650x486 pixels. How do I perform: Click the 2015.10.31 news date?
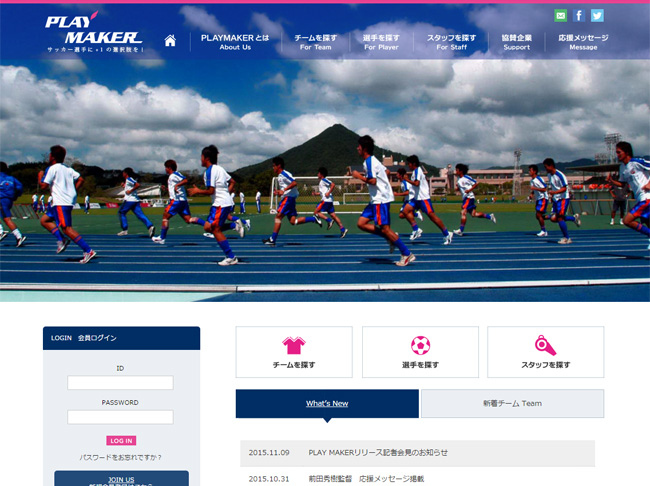pyautogui.click(x=269, y=479)
